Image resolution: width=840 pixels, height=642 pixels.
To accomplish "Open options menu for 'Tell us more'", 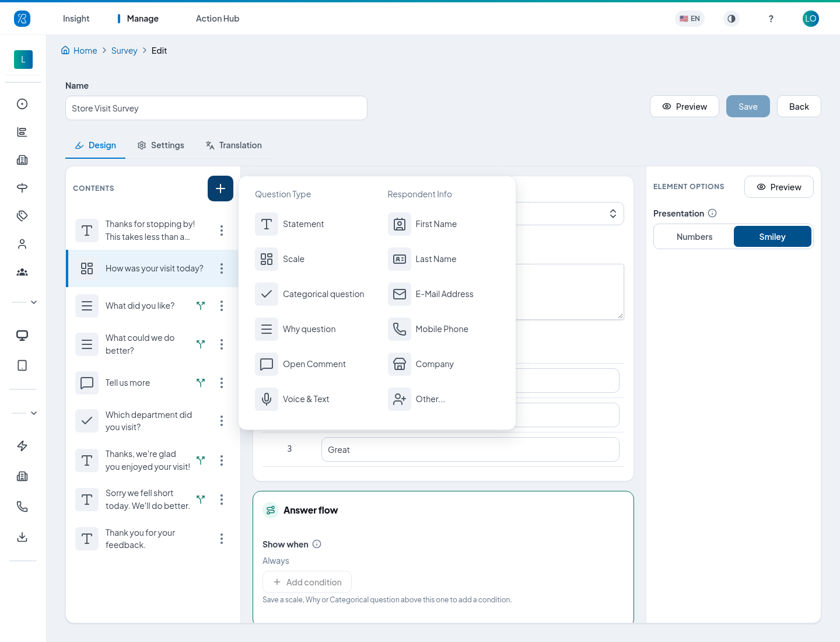I will point(222,383).
